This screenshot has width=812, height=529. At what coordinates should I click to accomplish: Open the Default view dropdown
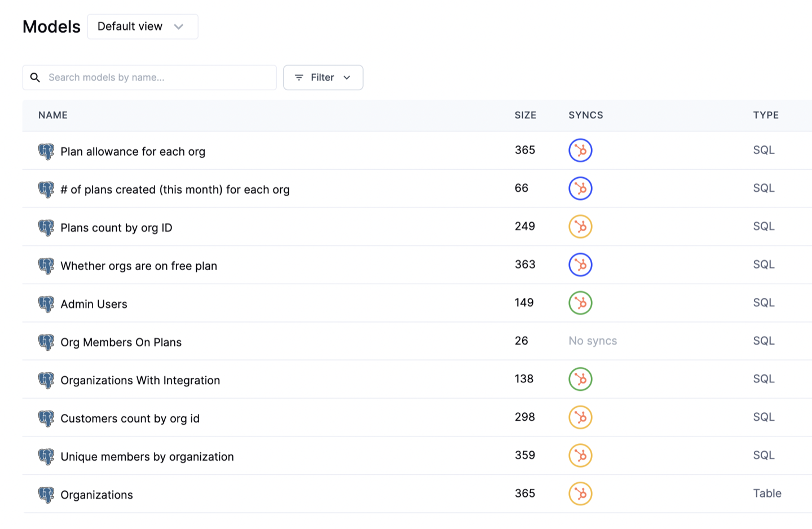coord(143,27)
